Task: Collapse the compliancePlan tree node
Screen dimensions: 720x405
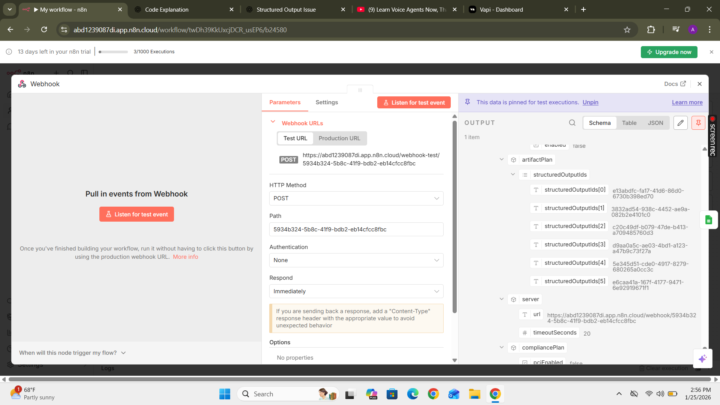Action: pyautogui.click(x=501, y=348)
